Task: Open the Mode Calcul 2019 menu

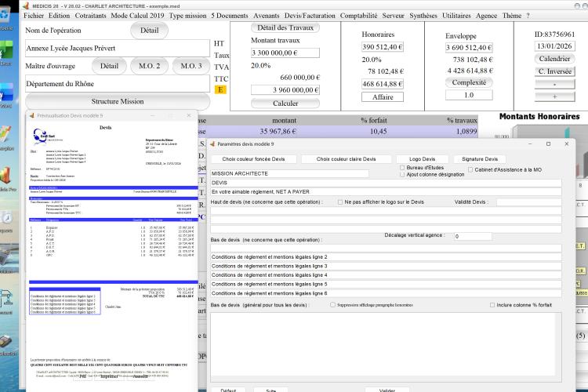Action: (x=137, y=16)
